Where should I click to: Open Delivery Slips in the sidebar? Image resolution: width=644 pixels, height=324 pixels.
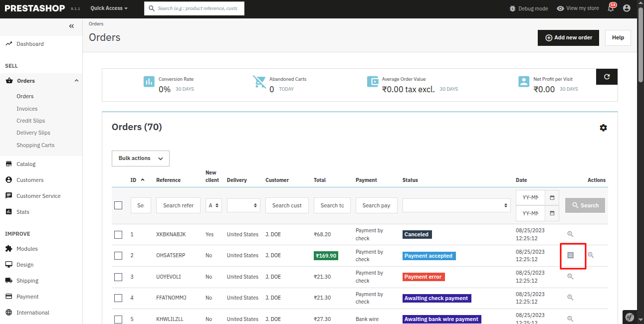[33, 133]
